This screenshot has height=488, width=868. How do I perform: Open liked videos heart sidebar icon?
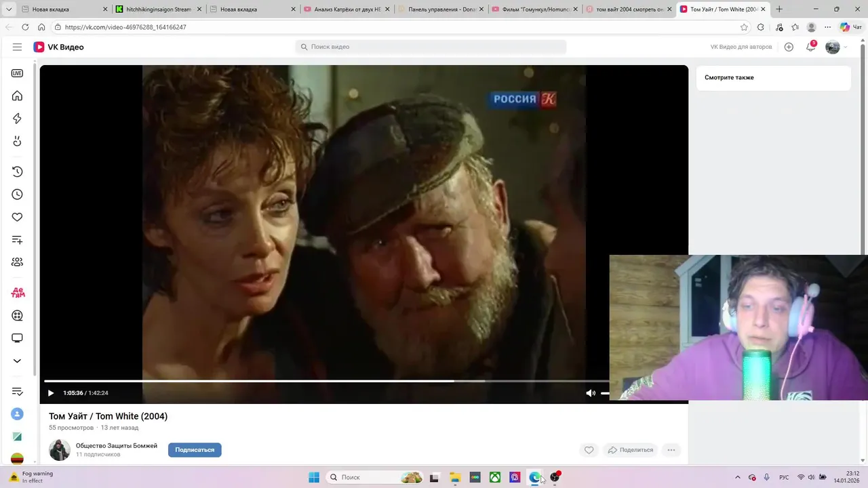point(17,217)
